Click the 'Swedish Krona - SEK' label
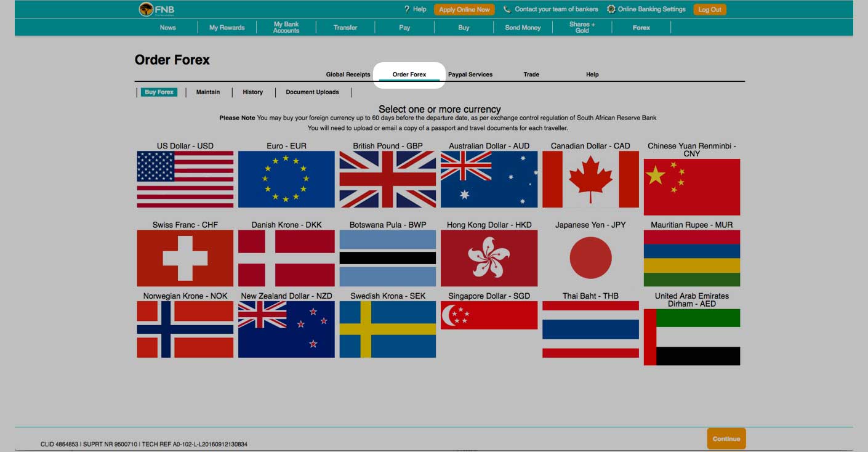The width and height of the screenshot is (868, 452). (x=388, y=296)
